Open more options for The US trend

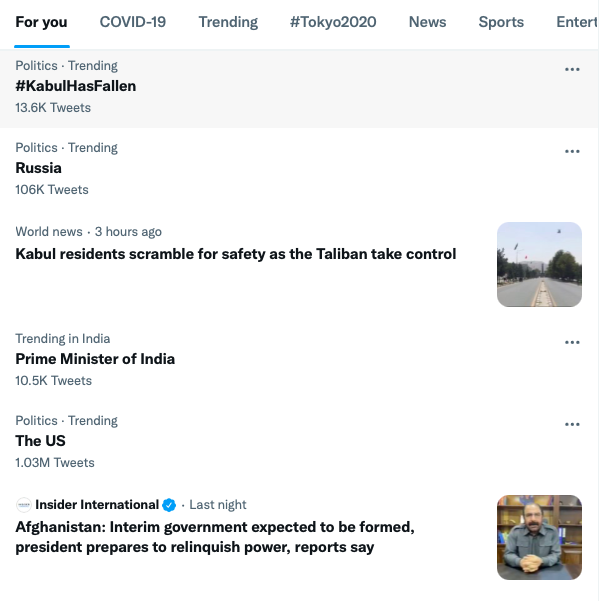(572, 425)
